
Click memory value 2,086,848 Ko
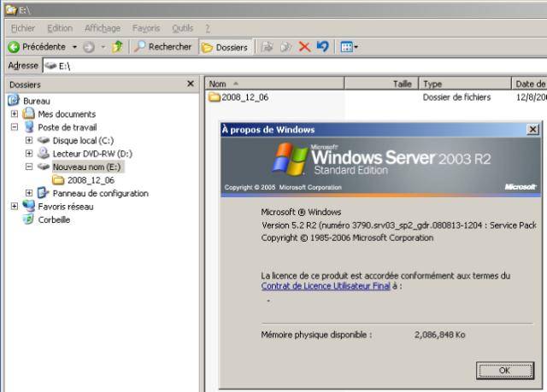439,335
